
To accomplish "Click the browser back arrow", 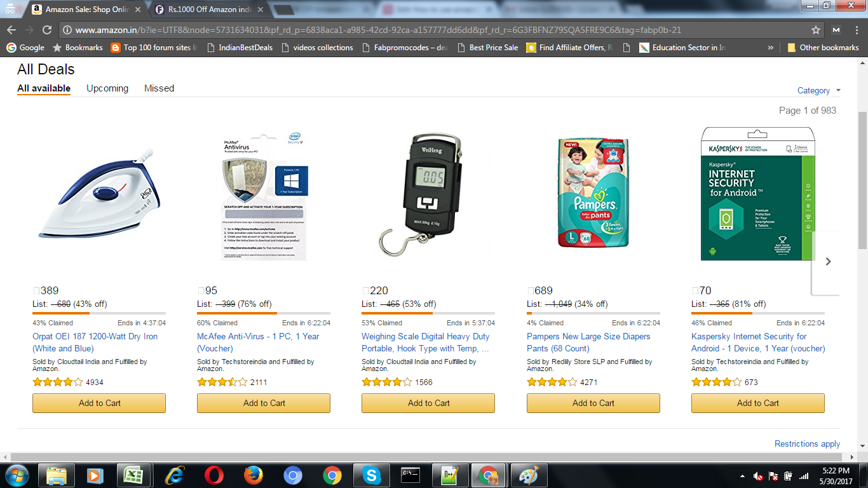I will click(x=11, y=30).
